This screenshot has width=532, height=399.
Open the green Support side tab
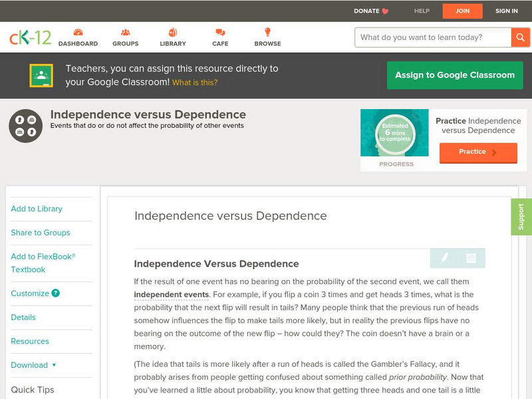521,217
